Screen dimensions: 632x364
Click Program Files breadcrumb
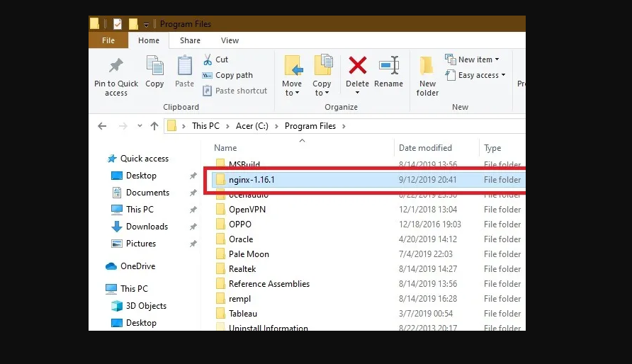tap(310, 126)
